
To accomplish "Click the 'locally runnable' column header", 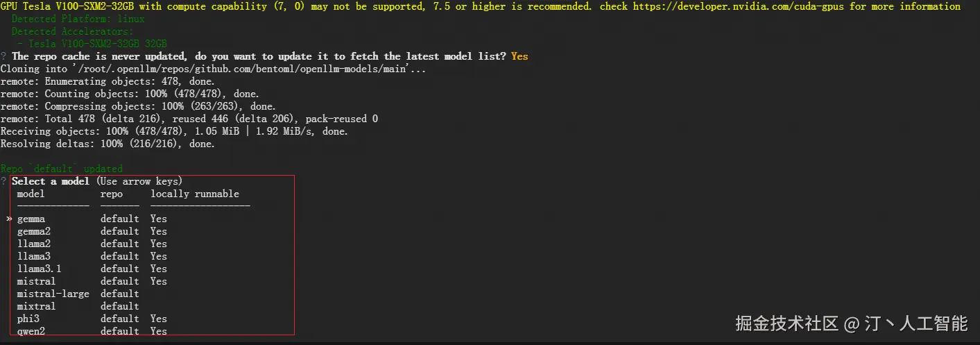I will pyautogui.click(x=195, y=194).
